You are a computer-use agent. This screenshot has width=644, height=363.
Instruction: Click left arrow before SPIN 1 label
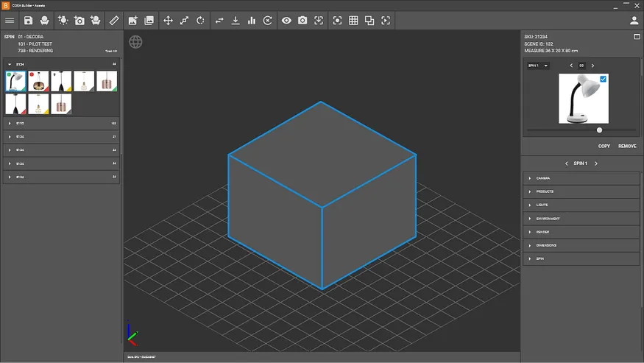567,163
